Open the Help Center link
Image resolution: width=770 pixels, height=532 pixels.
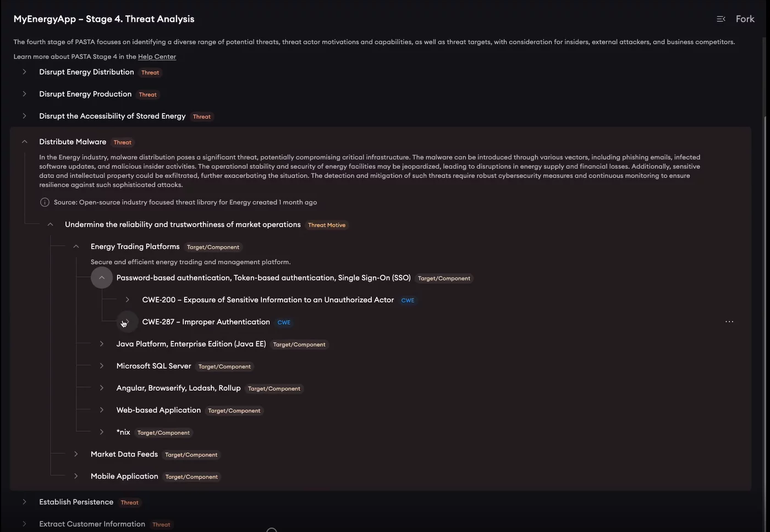tap(157, 57)
